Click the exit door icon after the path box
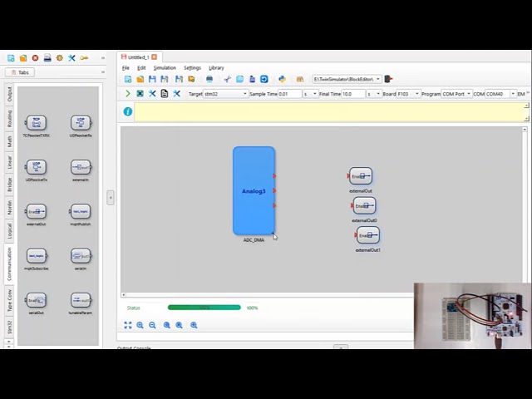The width and height of the screenshot is (532, 399). point(389,79)
